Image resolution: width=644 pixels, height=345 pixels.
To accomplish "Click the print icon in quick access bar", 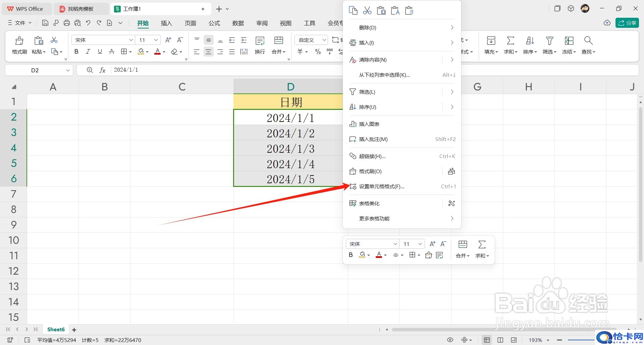I will 67,23.
